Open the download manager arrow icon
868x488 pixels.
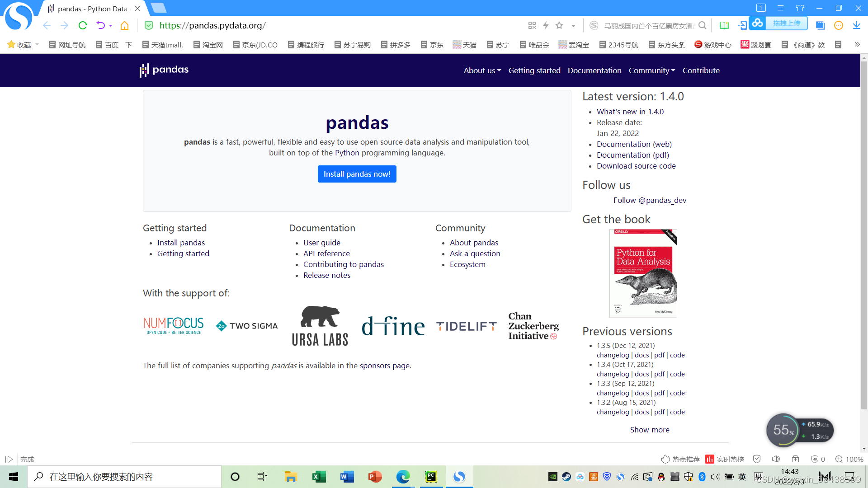tap(857, 25)
